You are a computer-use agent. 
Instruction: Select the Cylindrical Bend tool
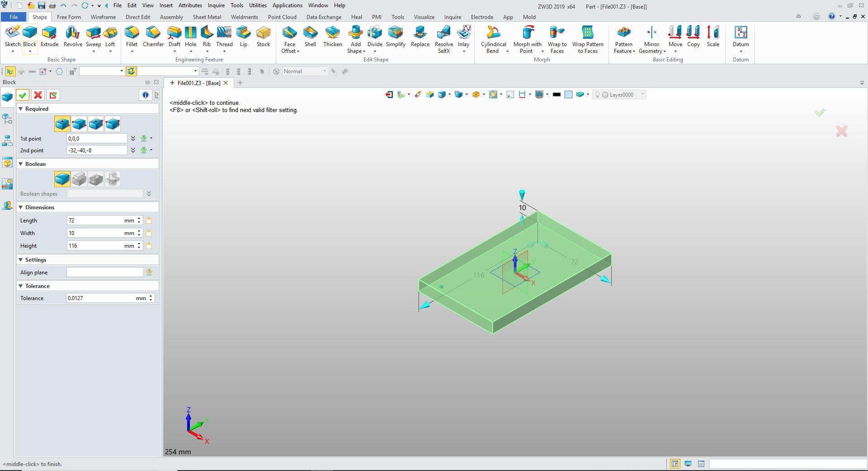pyautogui.click(x=493, y=39)
